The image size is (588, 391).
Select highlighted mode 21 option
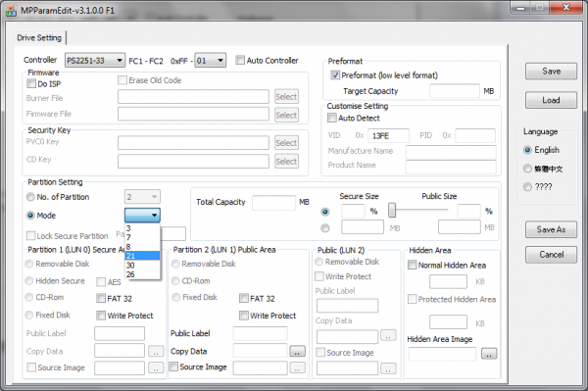pyautogui.click(x=142, y=256)
